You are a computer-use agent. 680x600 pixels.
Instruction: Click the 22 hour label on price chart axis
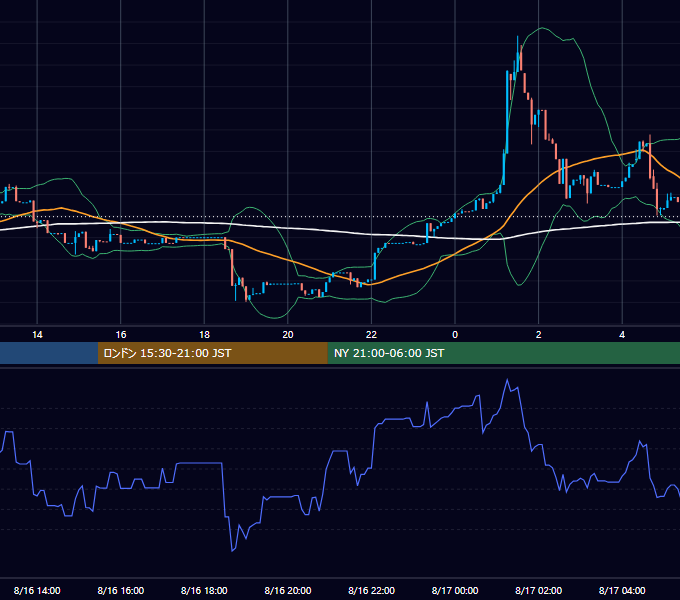tap(371, 335)
